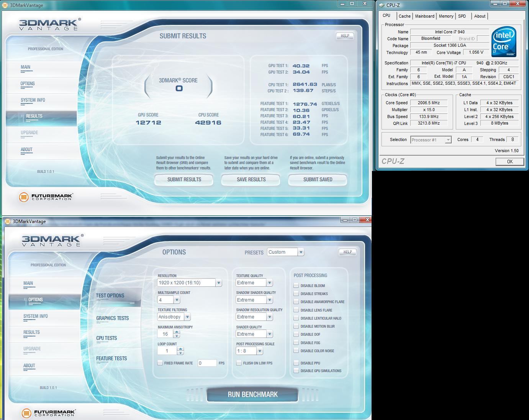Click the Fixed Frame Rate FPS field
Image resolution: width=529 pixels, height=420 pixels.
207,363
